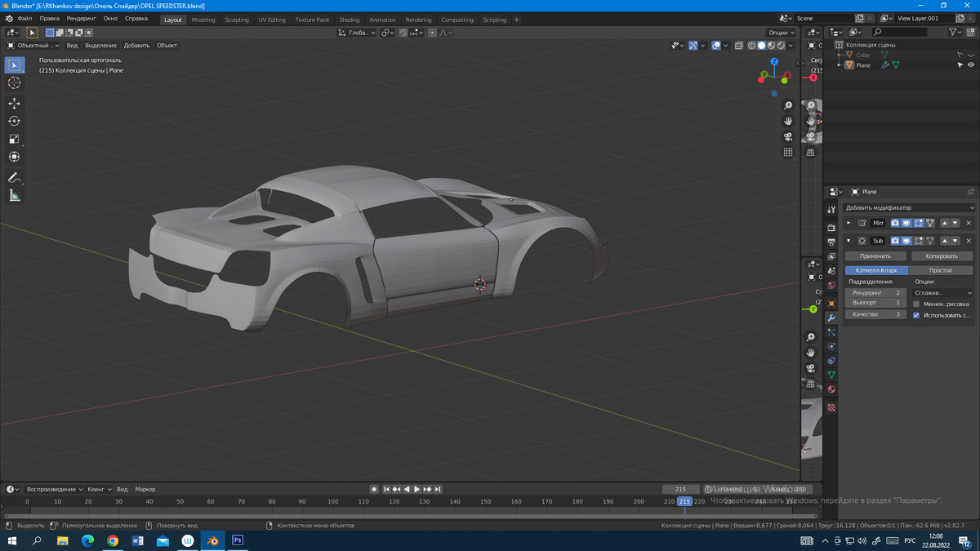
Task: Select the Transform tool
Action: click(x=15, y=157)
